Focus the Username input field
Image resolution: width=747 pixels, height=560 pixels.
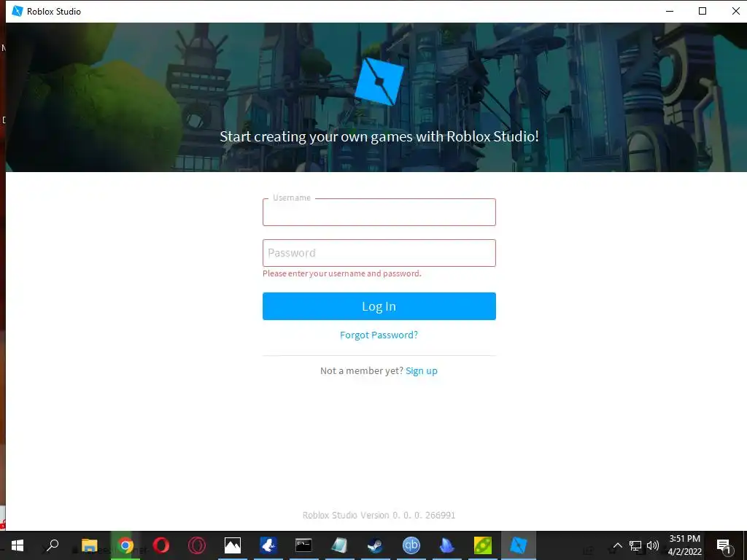pos(379,212)
